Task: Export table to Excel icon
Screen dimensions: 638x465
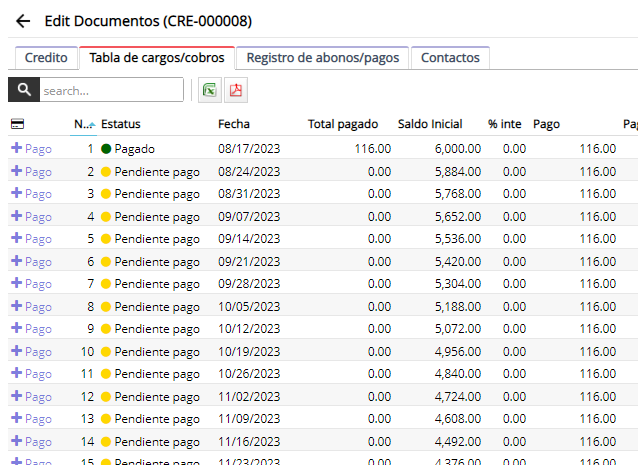Action: coord(210,90)
